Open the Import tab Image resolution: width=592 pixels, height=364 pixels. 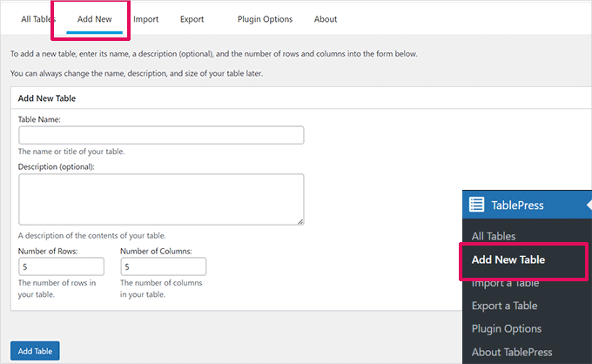click(x=145, y=19)
